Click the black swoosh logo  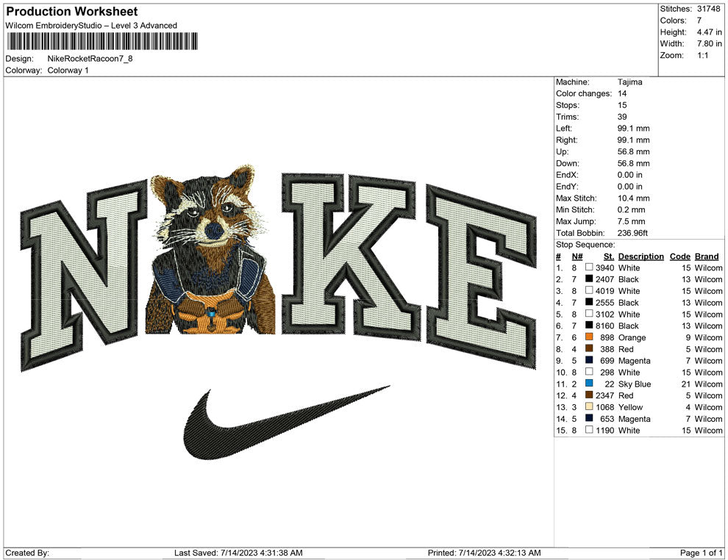point(285,422)
